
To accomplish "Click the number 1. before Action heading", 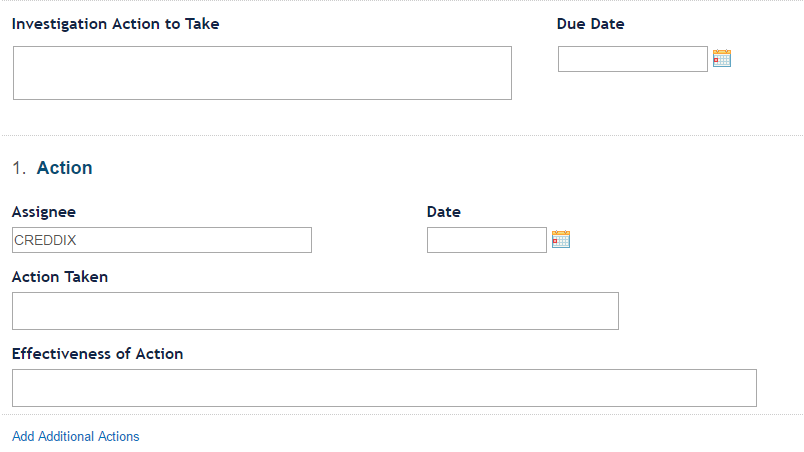I will (19, 168).
